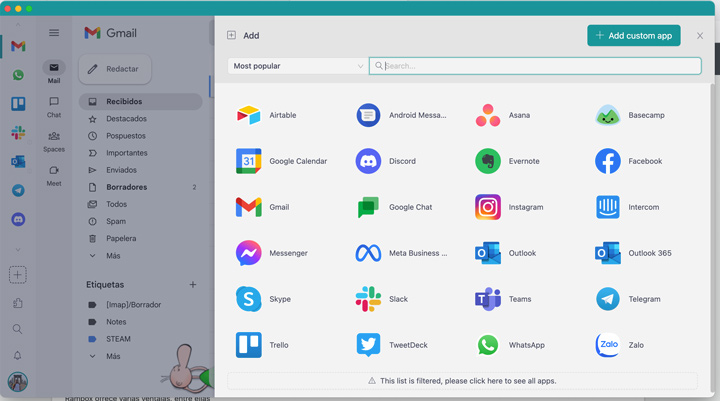The height and width of the screenshot is (401, 720).
Task: Open notifications bell in left sidebar
Action: coord(17,356)
